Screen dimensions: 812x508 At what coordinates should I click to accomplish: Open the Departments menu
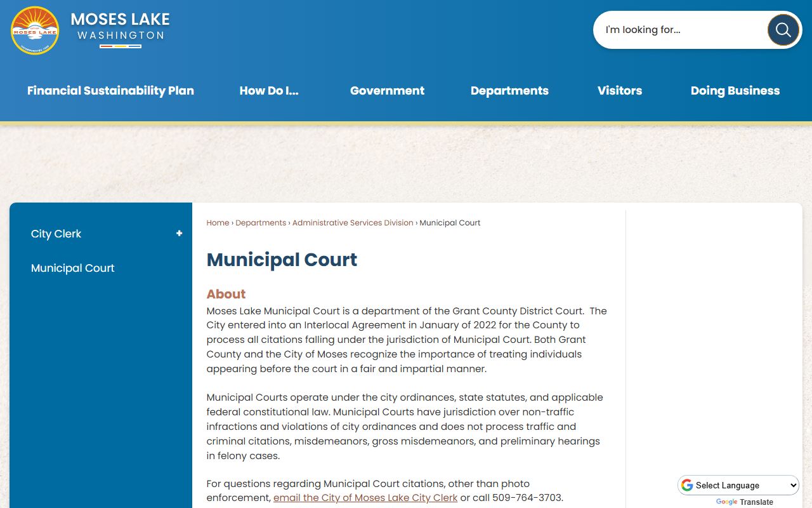pyautogui.click(x=509, y=91)
